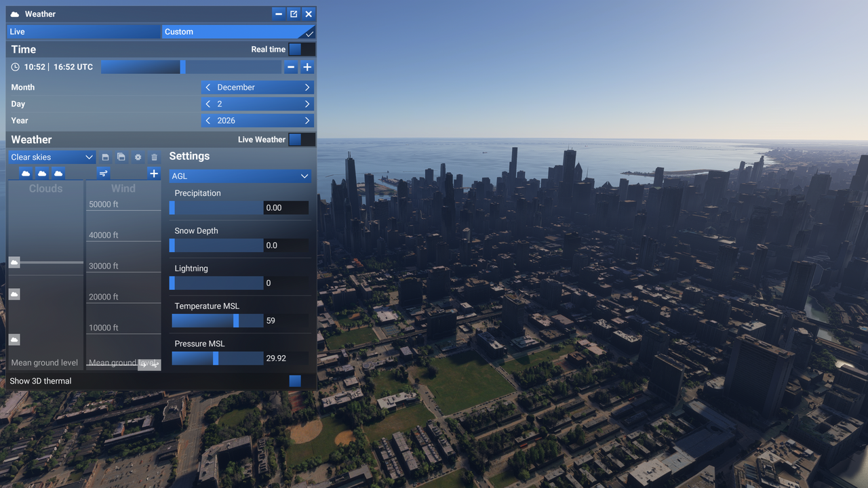This screenshot has width=868, height=488.
Task: Click the 10000 ft wind altitude label
Action: click(104, 327)
